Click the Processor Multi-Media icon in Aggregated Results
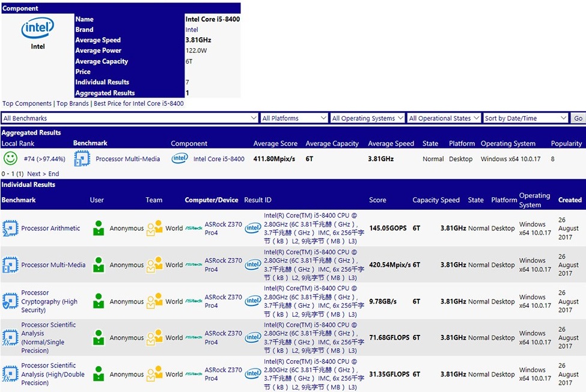Image resolution: width=586 pixels, height=392 pixels. tap(82, 159)
